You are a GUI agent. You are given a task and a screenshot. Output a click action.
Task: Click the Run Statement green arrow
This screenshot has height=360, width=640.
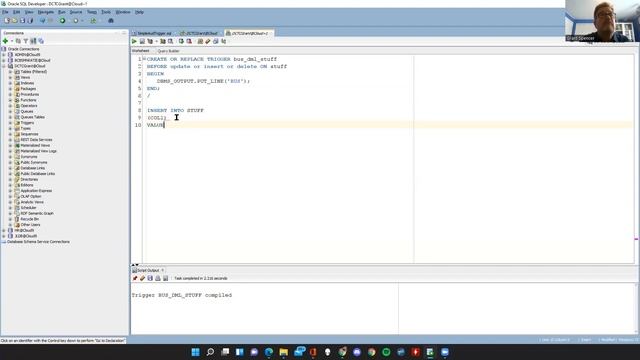[x=134, y=41]
